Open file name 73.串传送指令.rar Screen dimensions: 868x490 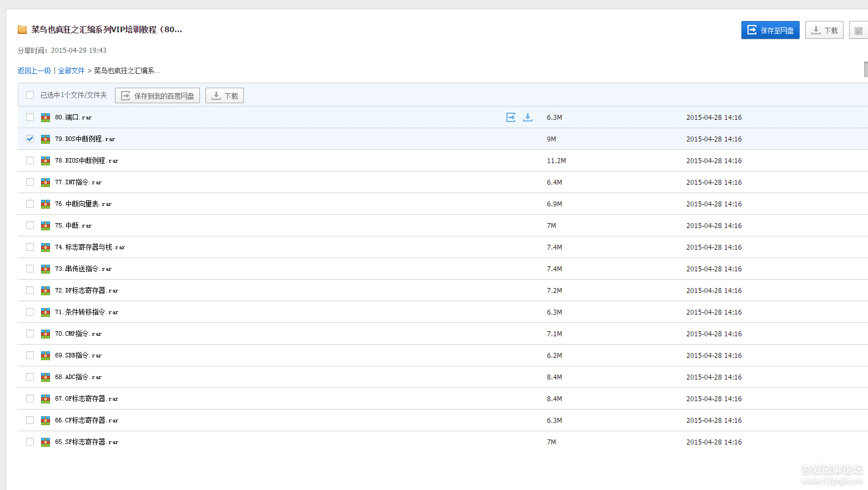[83, 269]
